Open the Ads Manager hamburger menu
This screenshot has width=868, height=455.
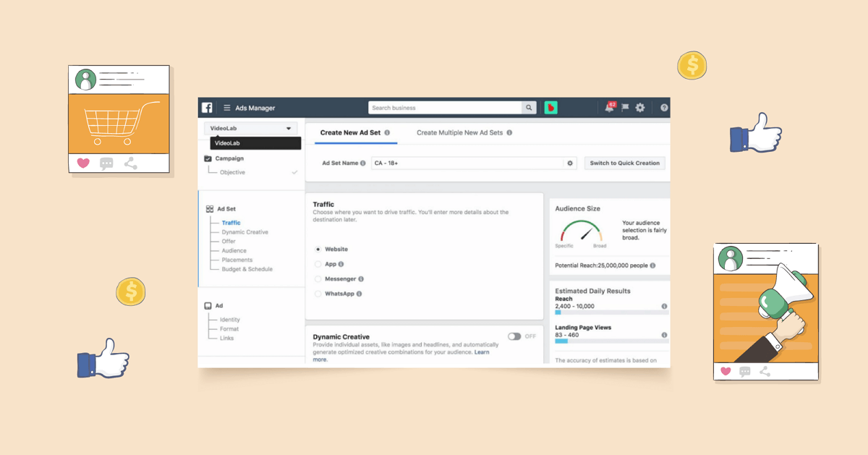226,108
